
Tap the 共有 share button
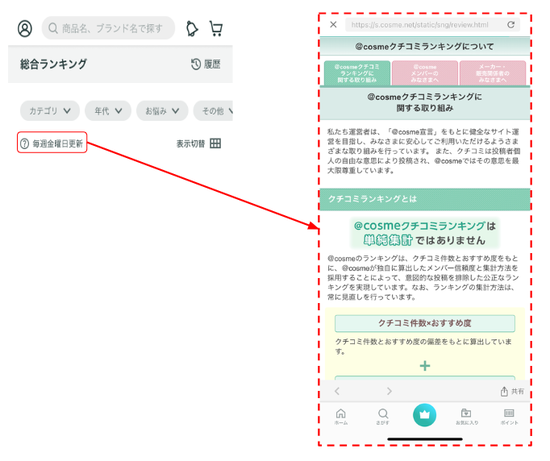pyautogui.click(x=512, y=391)
